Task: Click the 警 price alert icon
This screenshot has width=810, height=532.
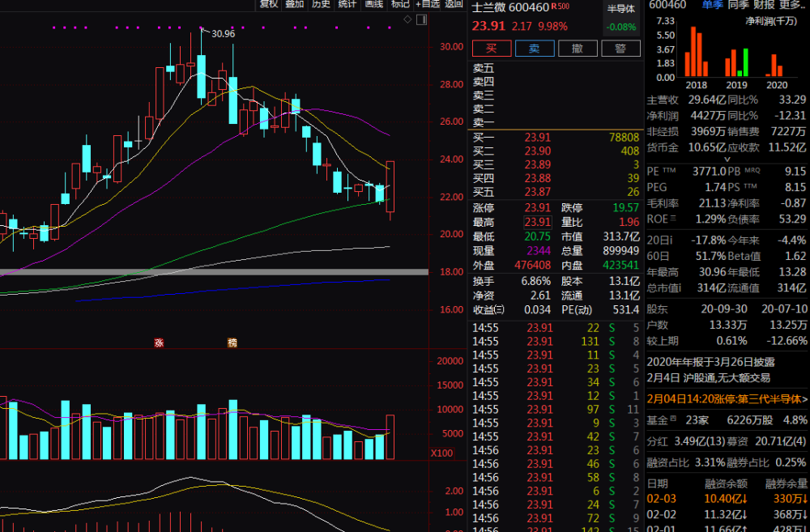Action: (621, 48)
